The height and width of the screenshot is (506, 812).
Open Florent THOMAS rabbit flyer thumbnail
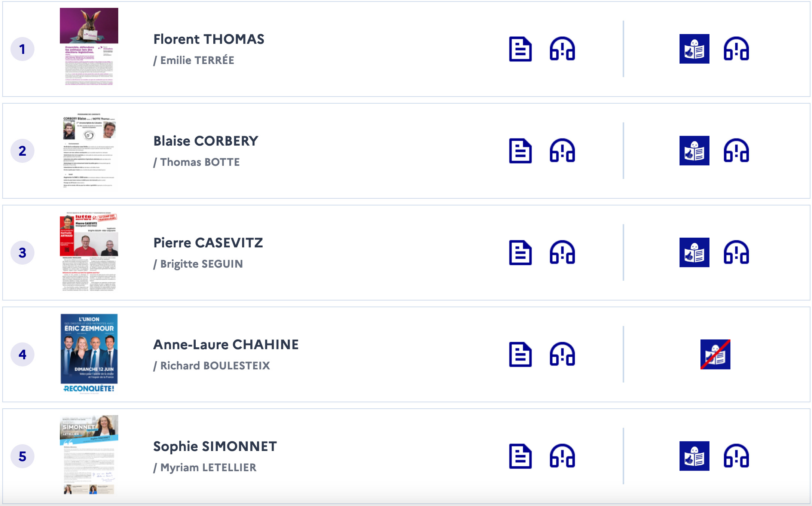coord(89,48)
